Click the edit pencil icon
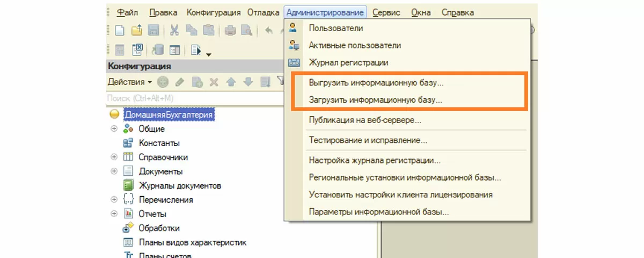The image size is (644, 258). point(180,82)
